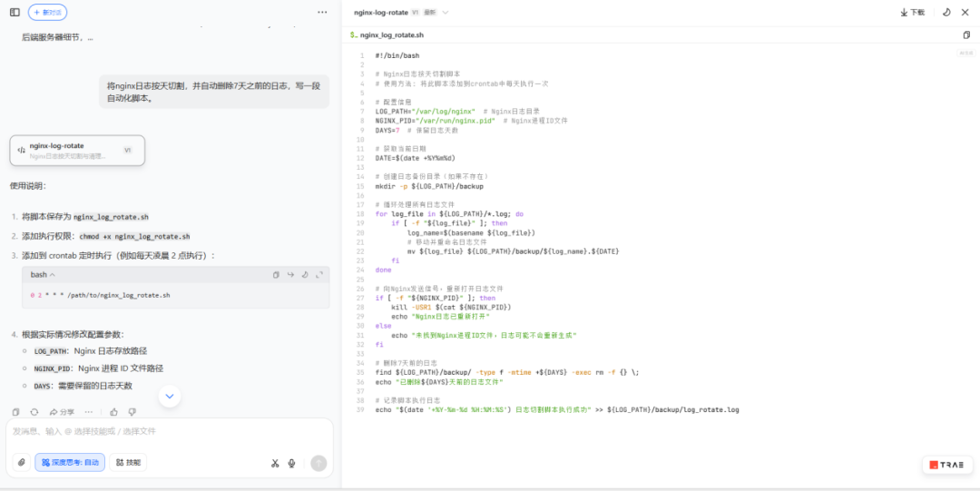Click the crontab line /path/to/nginx_log_rotate.sh
This screenshot has height=491, width=980.
click(100, 295)
